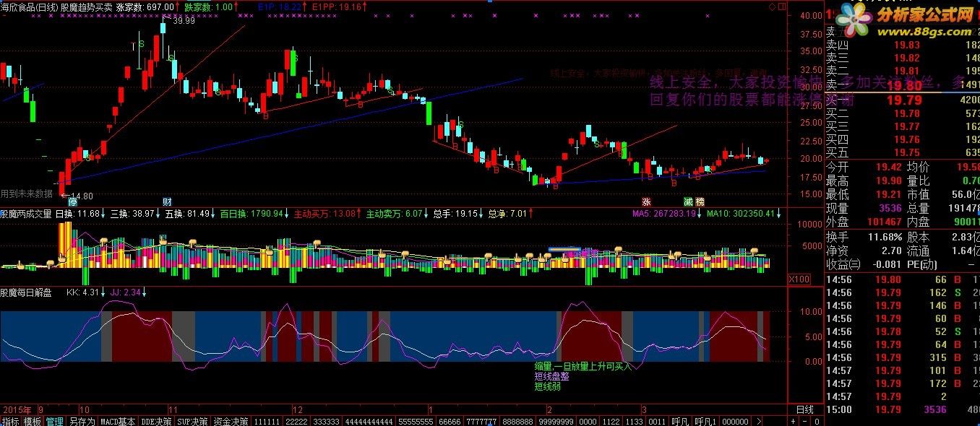The height and width of the screenshot is (426, 980).
Task: Switch to the 资金决策 template
Action: [231, 421]
